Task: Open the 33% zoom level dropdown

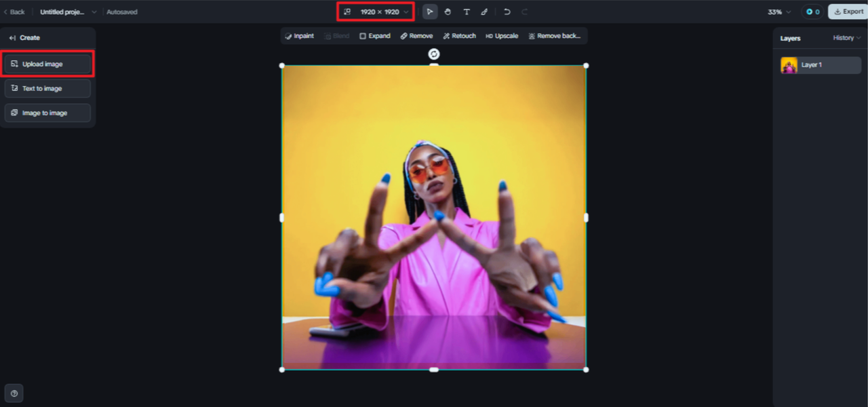Action: pyautogui.click(x=779, y=12)
